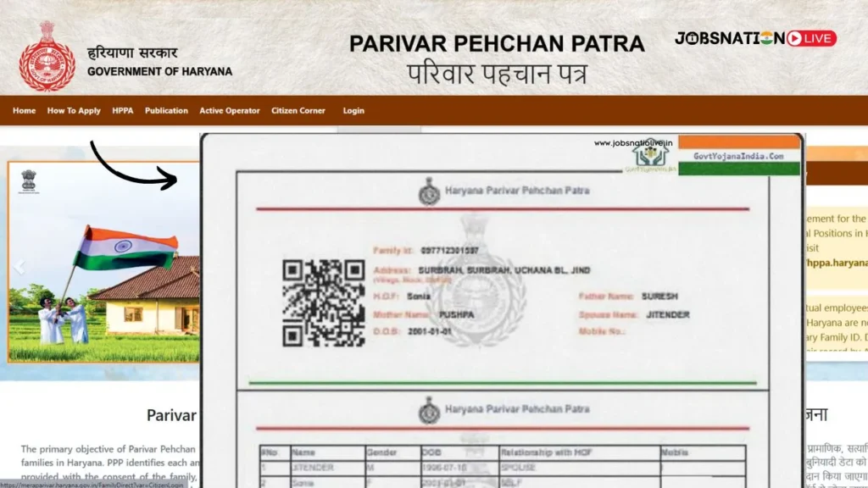Click the www.jobsnatiolive.in link text
This screenshot has width=868, height=488.
(x=633, y=142)
